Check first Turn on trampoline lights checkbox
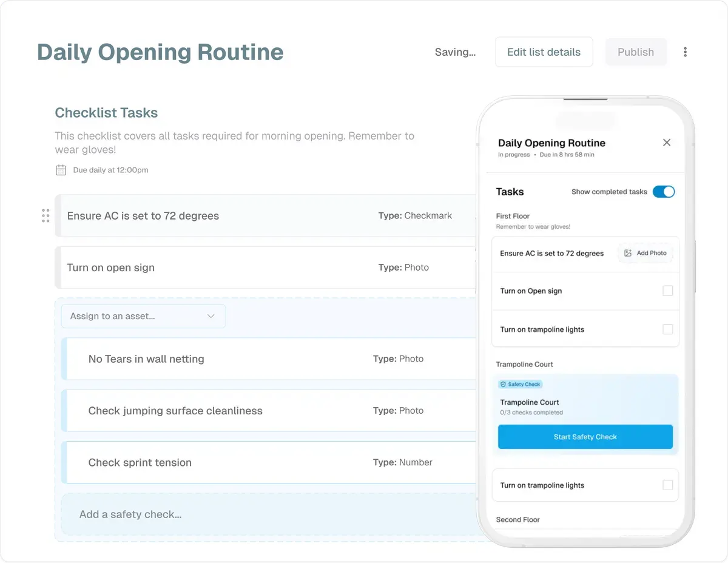Image resolution: width=728 pixels, height=563 pixels. tap(667, 329)
